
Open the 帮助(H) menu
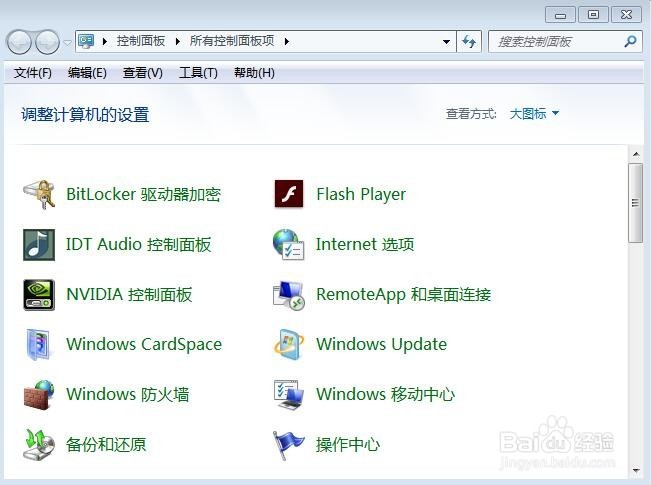coord(254,73)
